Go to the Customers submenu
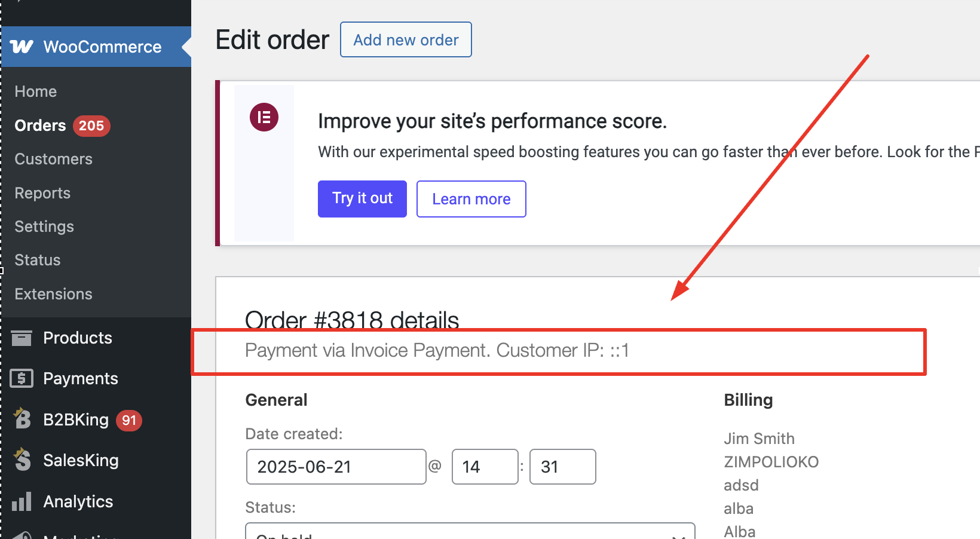The height and width of the screenshot is (539, 980). click(x=54, y=159)
